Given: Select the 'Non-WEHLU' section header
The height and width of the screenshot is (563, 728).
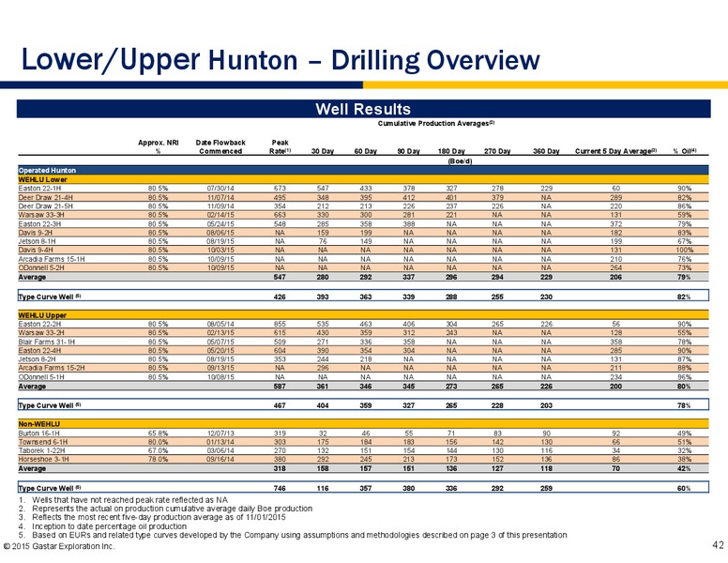Looking at the screenshot, I should pos(363,424).
